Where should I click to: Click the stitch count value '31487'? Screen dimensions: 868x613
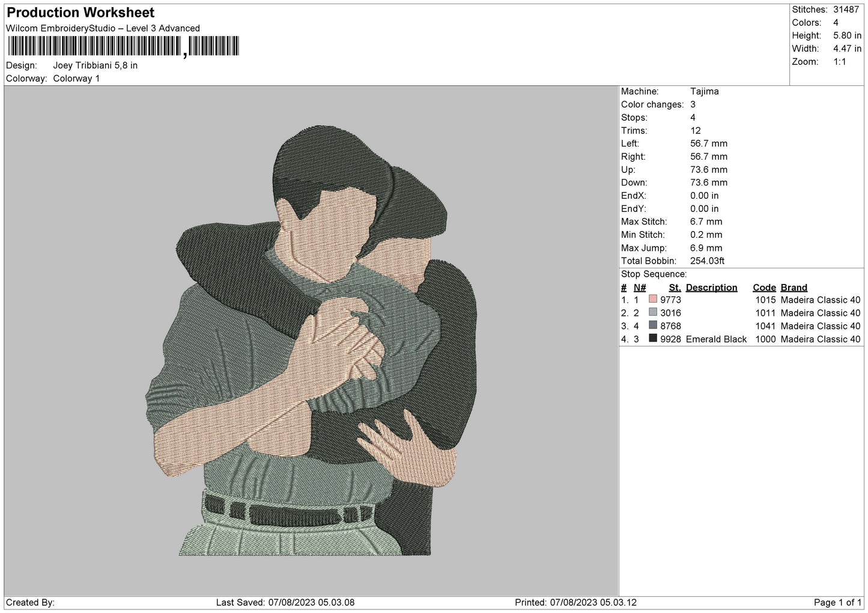[x=846, y=10]
